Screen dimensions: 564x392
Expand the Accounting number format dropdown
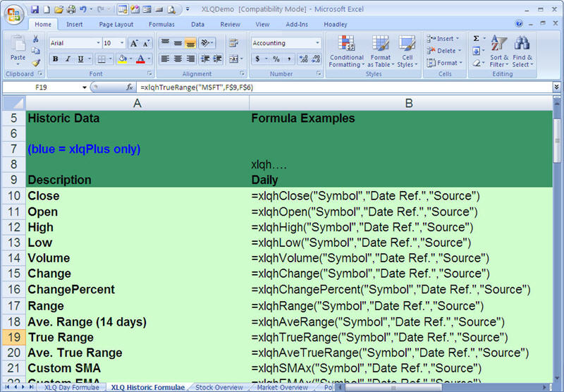coord(317,43)
